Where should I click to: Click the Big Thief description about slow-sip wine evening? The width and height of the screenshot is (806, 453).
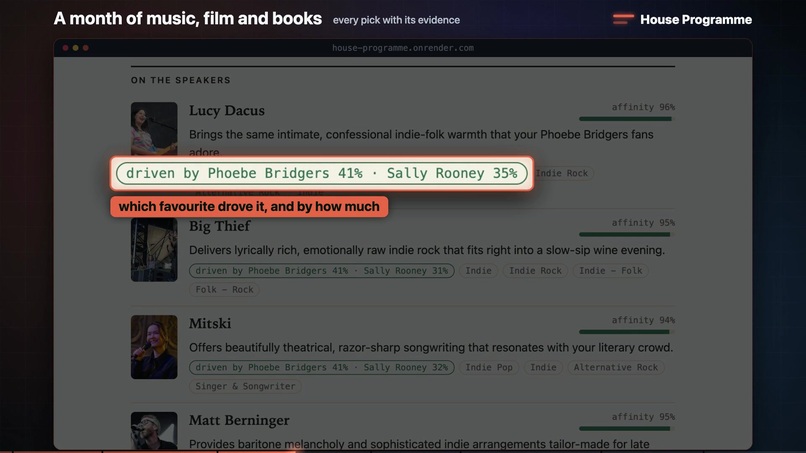coord(427,250)
